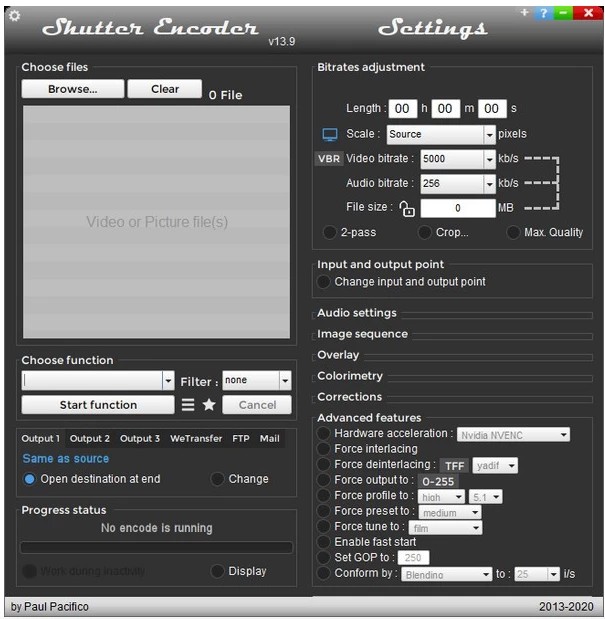
Task: Click the encoding progress bar
Action: click(x=157, y=548)
